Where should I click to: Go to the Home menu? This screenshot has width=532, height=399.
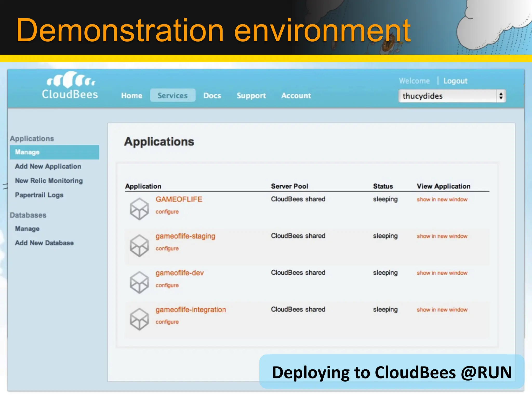[x=132, y=96]
